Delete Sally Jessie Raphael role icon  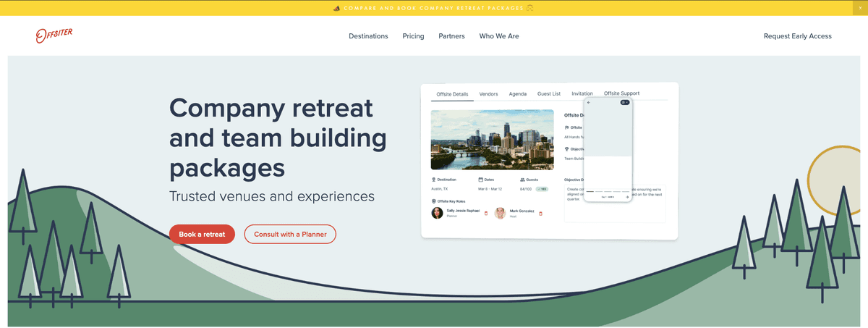coord(486,214)
